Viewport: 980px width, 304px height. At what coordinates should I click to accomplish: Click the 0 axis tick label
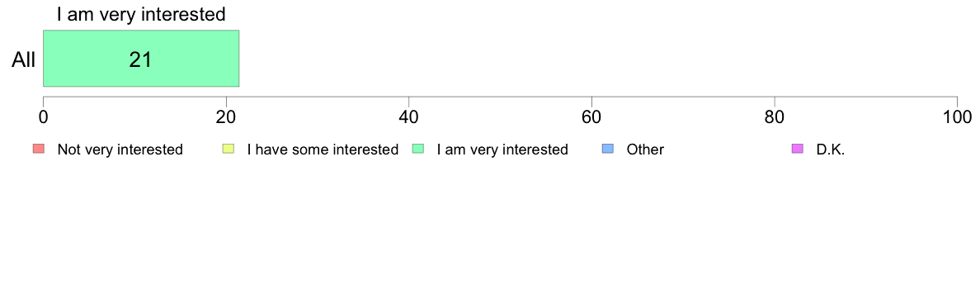pyautogui.click(x=43, y=116)
